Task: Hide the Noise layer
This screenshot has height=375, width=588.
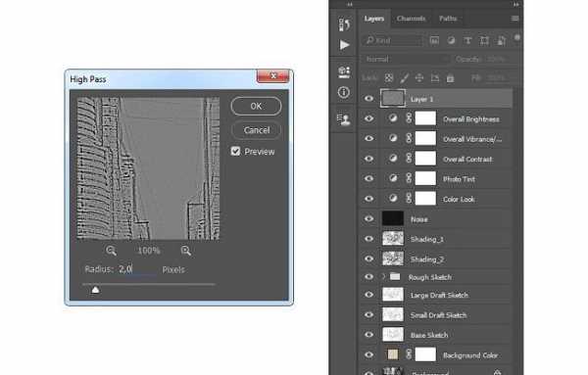Action: pos(369,218)
